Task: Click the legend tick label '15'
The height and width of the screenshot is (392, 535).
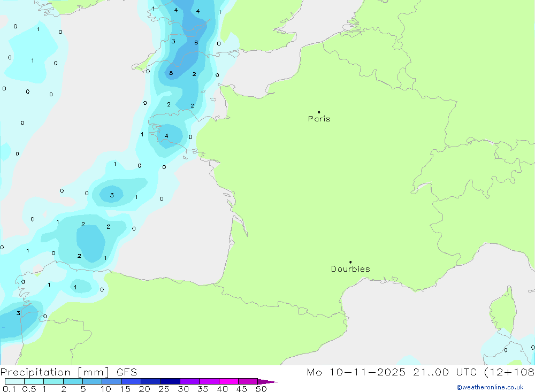Action: pyautogui.click(x=125, y=389)
